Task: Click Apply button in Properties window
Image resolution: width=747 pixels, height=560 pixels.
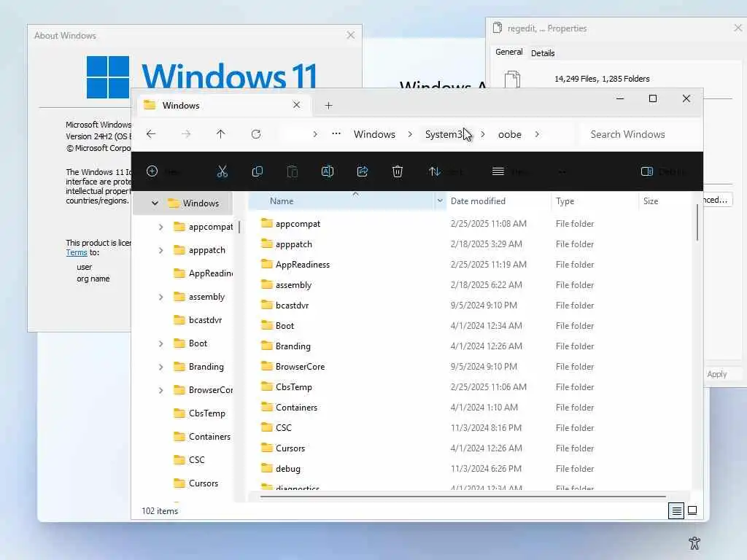Action: point(717,374)
